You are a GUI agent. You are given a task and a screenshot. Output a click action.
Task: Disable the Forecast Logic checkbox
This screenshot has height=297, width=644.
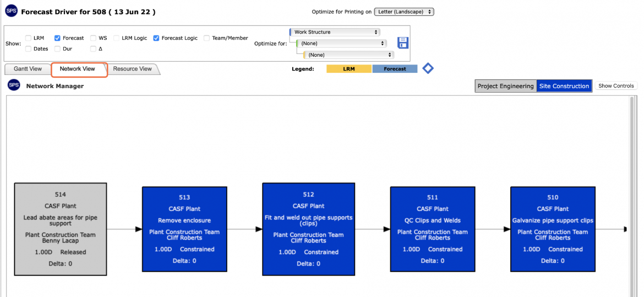click(x=156, y=38)
